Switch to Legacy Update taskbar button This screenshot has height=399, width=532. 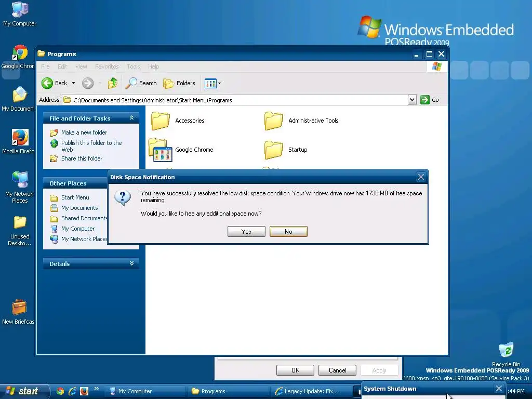coord(310,391)
